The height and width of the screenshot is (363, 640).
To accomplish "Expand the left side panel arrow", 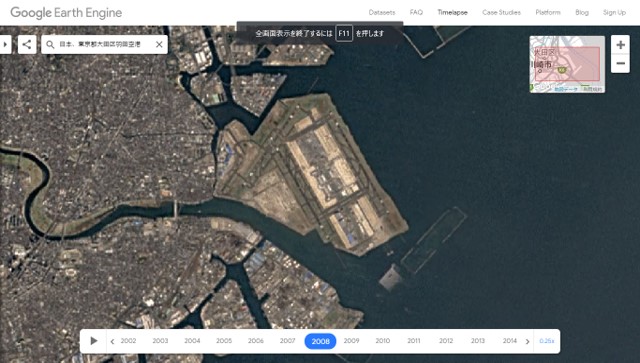I will pos(5,44).
